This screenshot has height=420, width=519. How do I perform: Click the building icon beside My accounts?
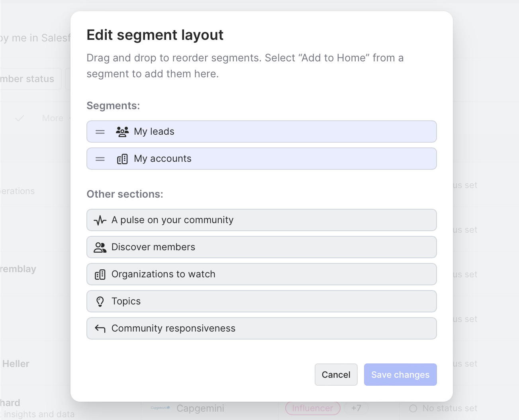pyautogui.click(x=122, y=159)
